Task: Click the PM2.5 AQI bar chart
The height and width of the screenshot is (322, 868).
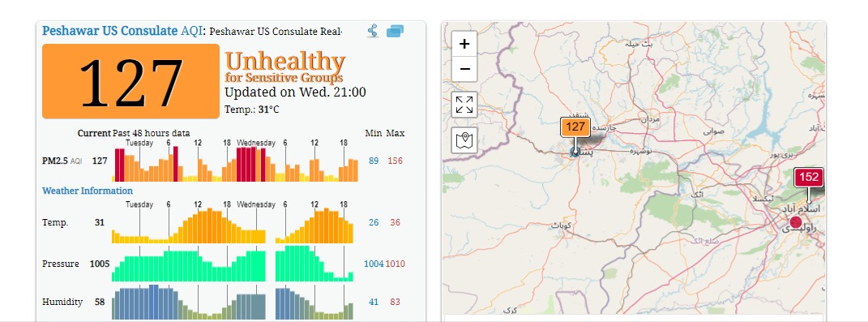Action: click(235, 164)
